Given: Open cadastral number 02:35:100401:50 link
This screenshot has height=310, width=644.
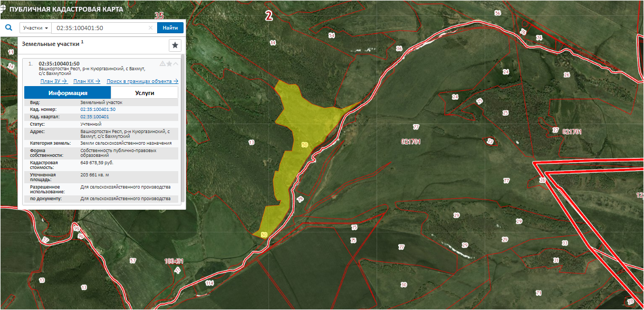Looking at the screenshot, I should point(98,109).
